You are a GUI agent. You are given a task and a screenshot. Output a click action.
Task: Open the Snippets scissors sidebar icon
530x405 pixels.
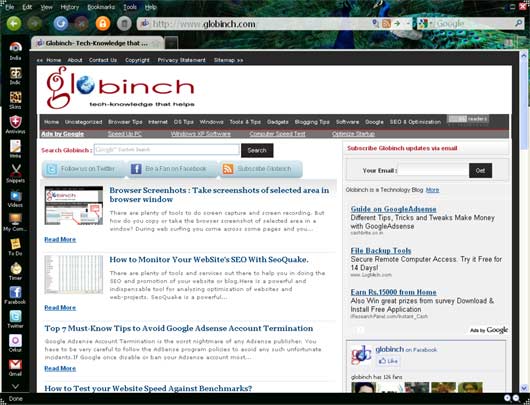click(x=15, y=173)
